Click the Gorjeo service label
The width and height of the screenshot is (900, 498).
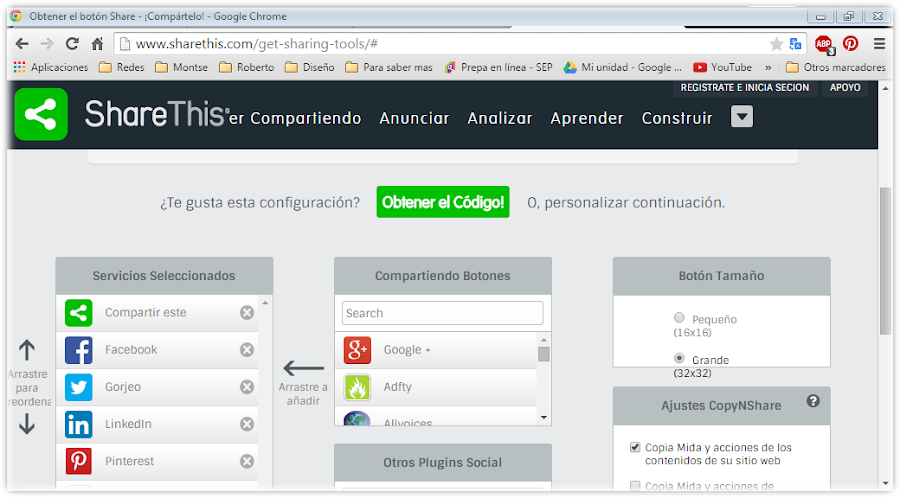123,387
